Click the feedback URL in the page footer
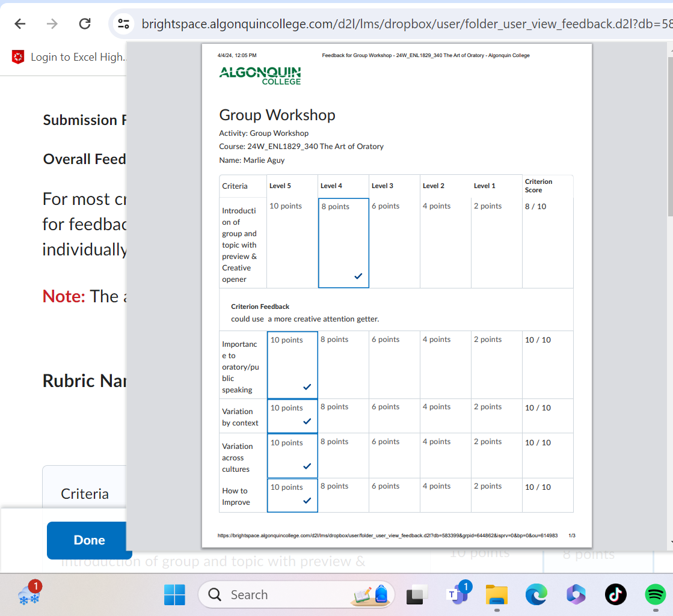 [x=387, y=535]
